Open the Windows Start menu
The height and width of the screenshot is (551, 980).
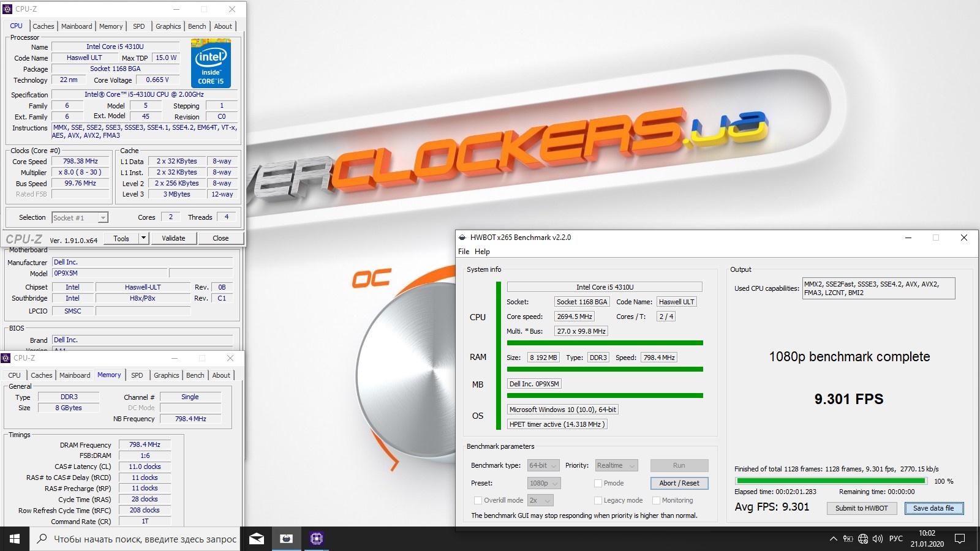[15, 539]
